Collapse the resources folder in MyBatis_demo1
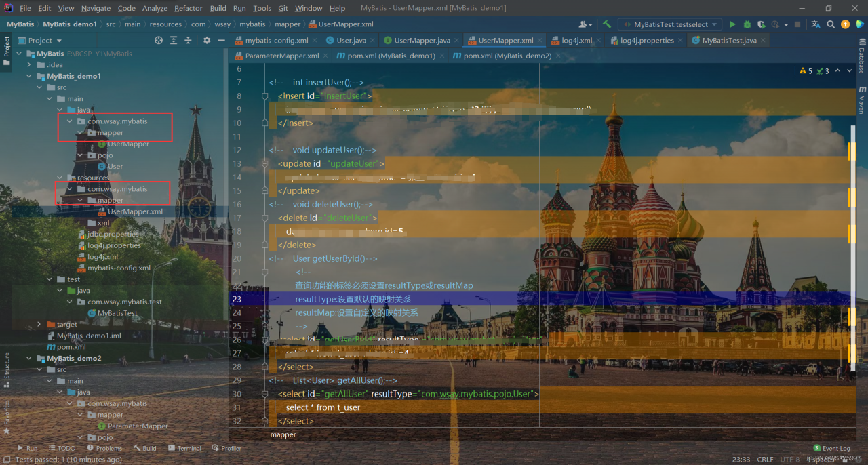The height and width of the screenshot is (465, 868). click(x=60, y=178)
